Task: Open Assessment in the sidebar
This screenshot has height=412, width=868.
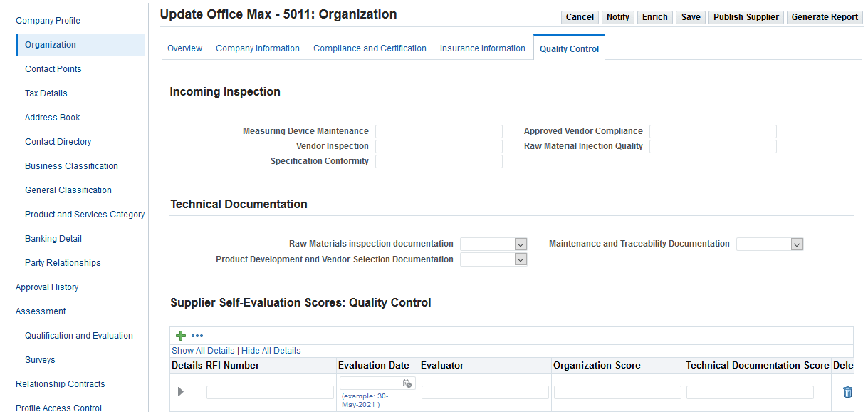Action: coord(41,311)
